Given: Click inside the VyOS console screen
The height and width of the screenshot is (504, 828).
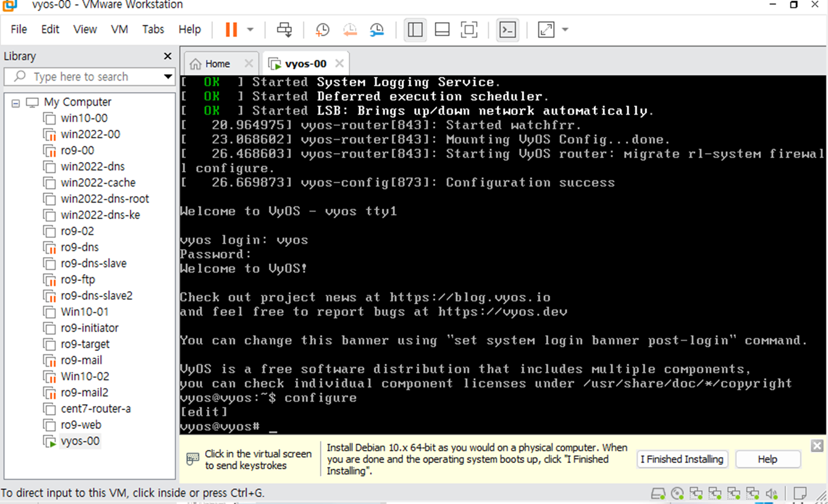Looking at the screenshot, I should click(x=502, y=255).
